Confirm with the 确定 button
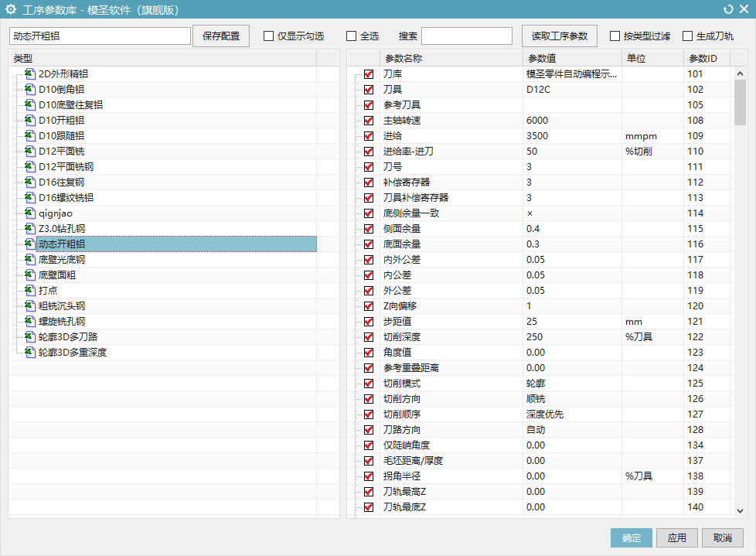The width and height of the screenshot is (756, 556). [x=631, y=537]
